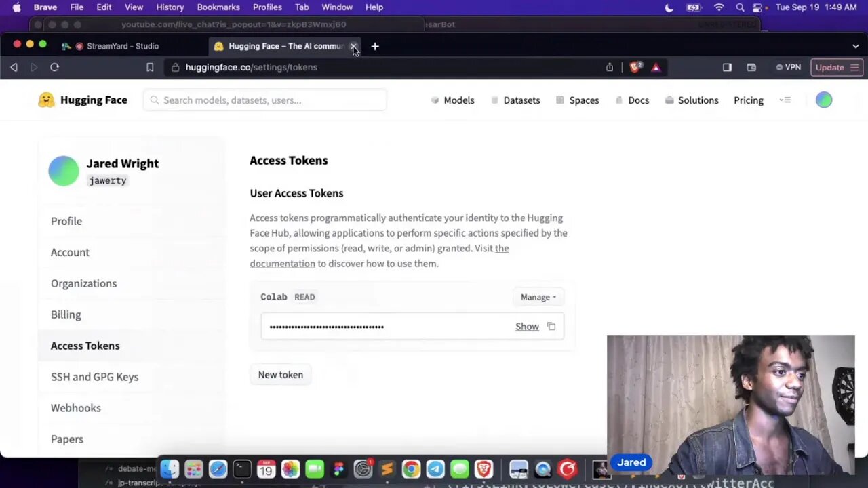The image size is (868, 488).
Task: Open user avatar menu in navbar
Action: tap(824, 100)
